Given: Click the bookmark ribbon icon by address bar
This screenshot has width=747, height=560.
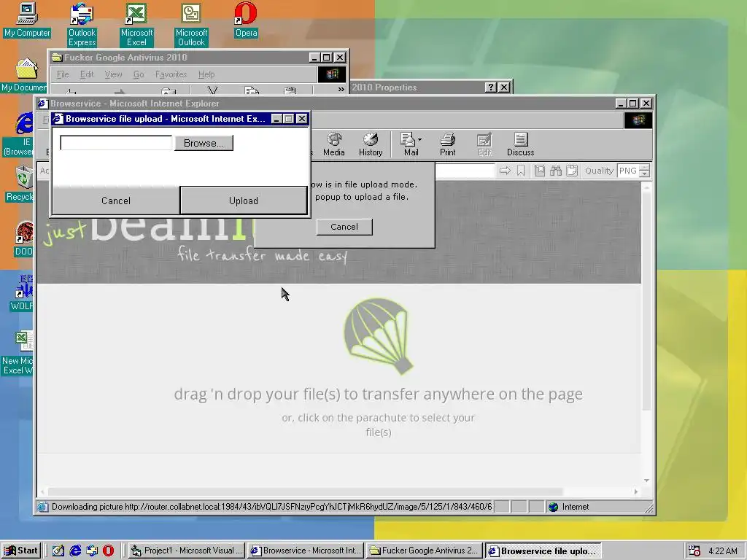Looking at the screenshot, I should (x=521, y=171).
